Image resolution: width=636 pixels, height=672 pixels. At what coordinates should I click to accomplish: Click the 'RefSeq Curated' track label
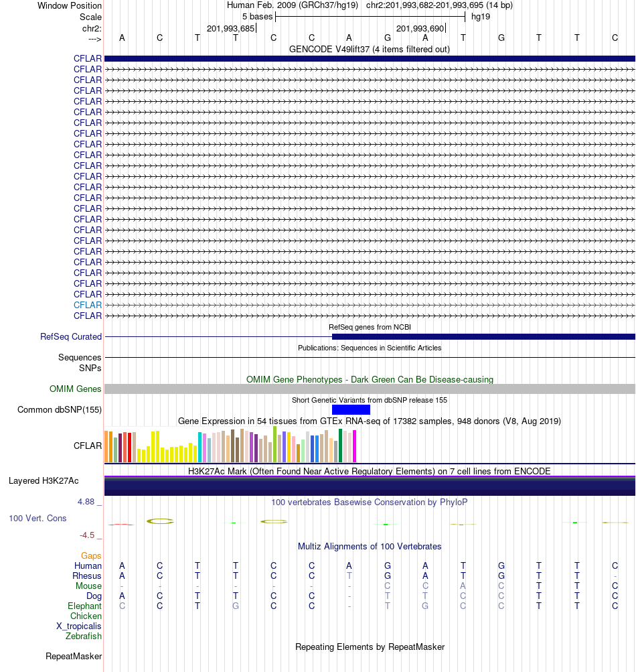point(71,337)
